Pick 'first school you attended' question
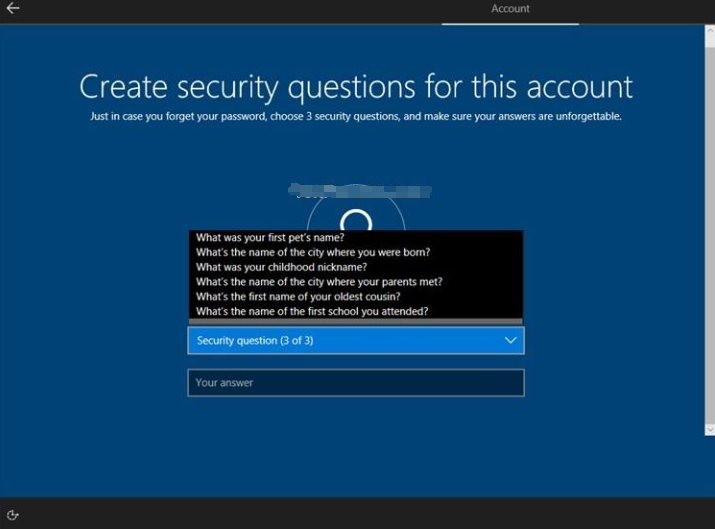715x529 pixels. (312, 311)
